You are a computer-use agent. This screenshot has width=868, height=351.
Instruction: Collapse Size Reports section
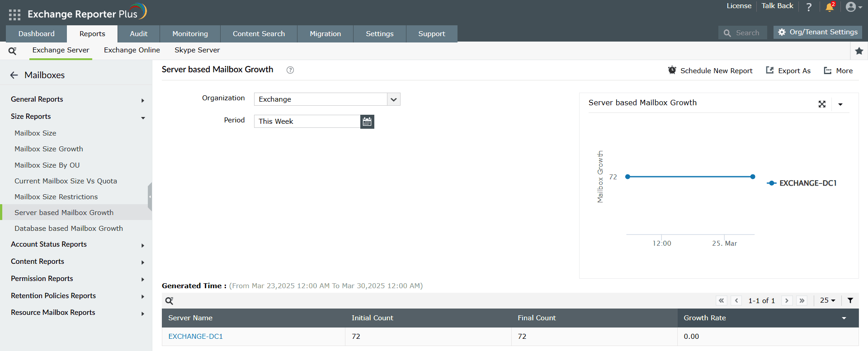[x=76, y=117]
